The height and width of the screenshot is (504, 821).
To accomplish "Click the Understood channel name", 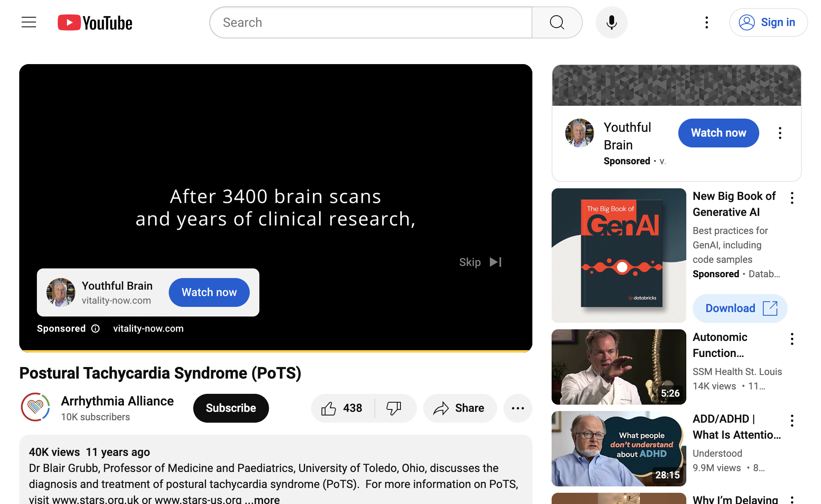I will (x=718, y=454).
